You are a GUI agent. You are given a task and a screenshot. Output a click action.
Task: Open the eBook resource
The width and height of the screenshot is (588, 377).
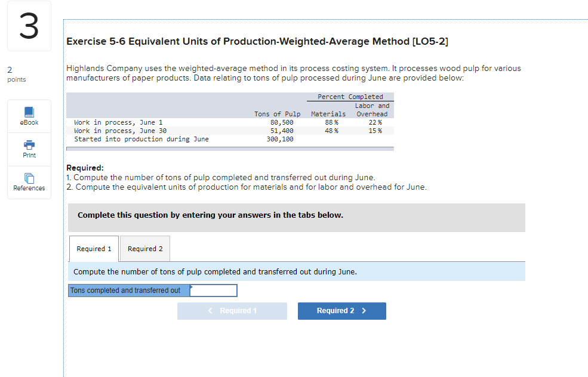pos(29,115)
